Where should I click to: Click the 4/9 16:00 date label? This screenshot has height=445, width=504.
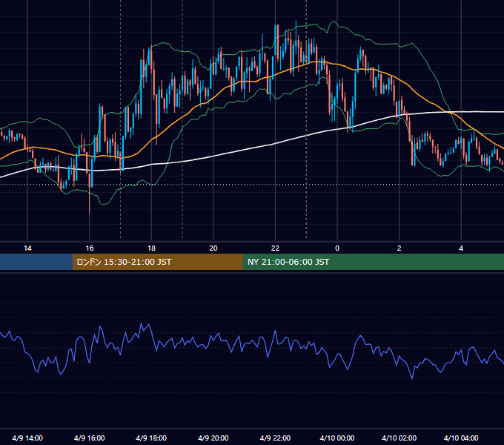pos(90,438)
